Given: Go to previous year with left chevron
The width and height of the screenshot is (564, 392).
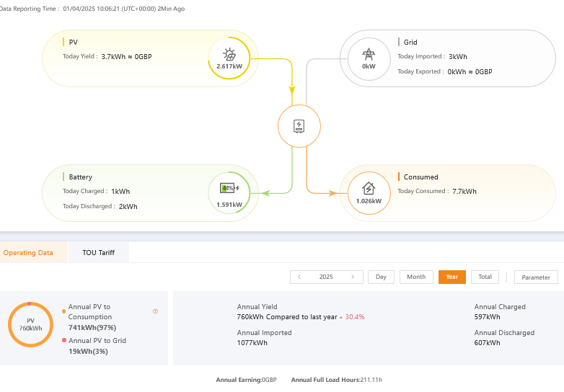Looking at the screenshot, I should tap(299, 277).
